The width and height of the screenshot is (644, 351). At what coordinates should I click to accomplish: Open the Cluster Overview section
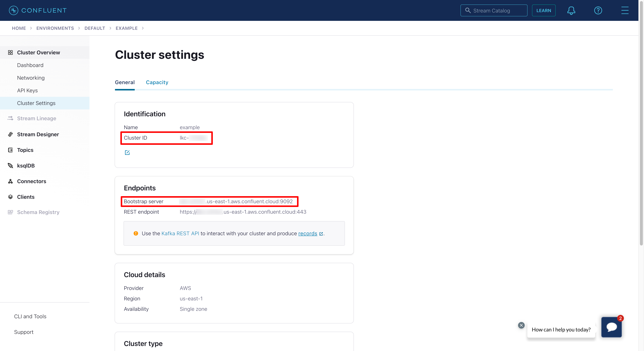pyautogui.click(x=45, y=52)
